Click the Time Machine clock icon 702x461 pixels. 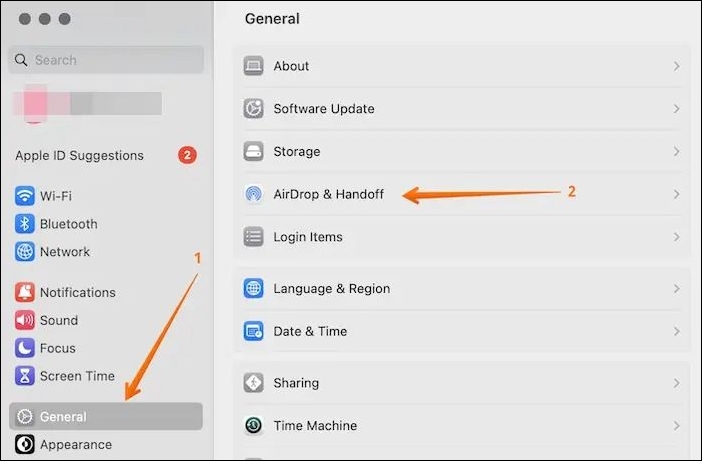(253, 425)
